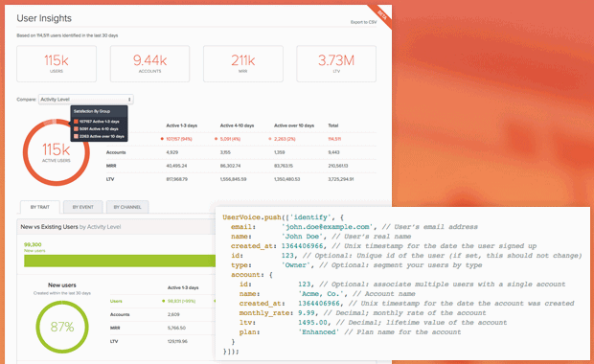594x364 pixels.
Task: Click the '// User's real name' comment
Action: tap(372, 237)
